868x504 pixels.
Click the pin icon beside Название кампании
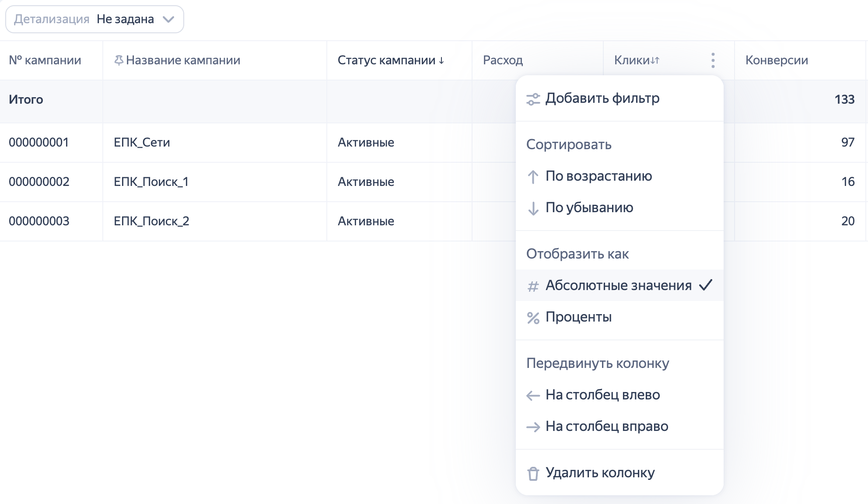[119, 60]
